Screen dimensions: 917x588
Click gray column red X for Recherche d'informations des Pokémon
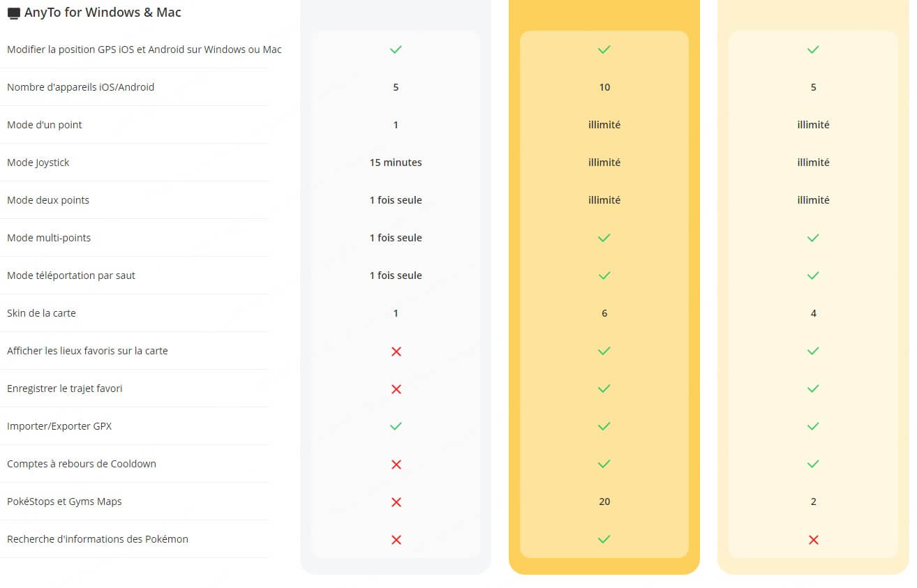(x=396, y=540)
